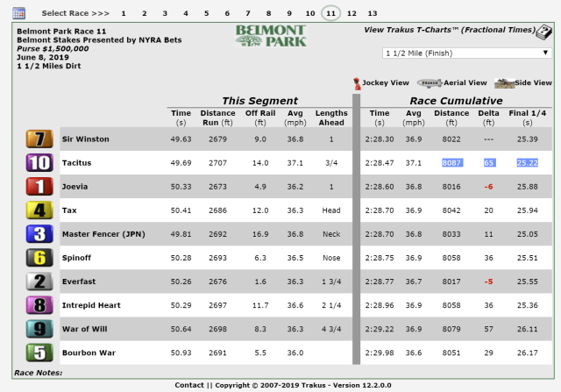Click highlighted final quarter 25.22
561x392 pixels.
528,163
